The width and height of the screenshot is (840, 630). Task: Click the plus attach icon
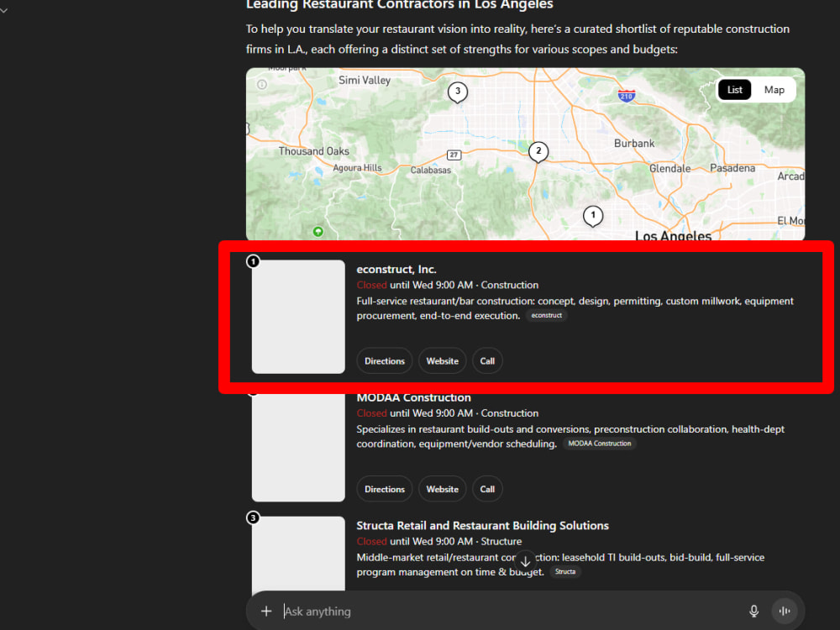(x=266, y=611)
